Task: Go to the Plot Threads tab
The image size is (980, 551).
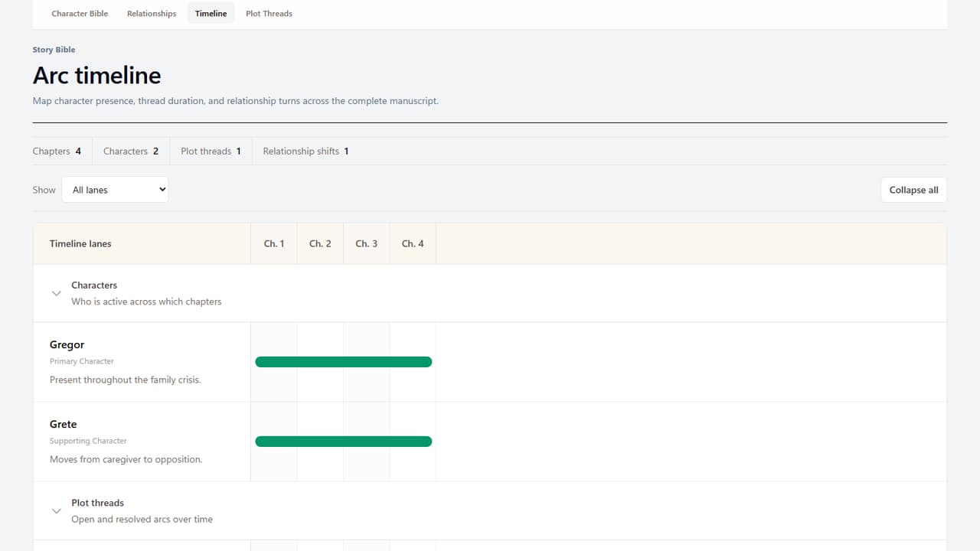Action: click(x=269, y=14)
